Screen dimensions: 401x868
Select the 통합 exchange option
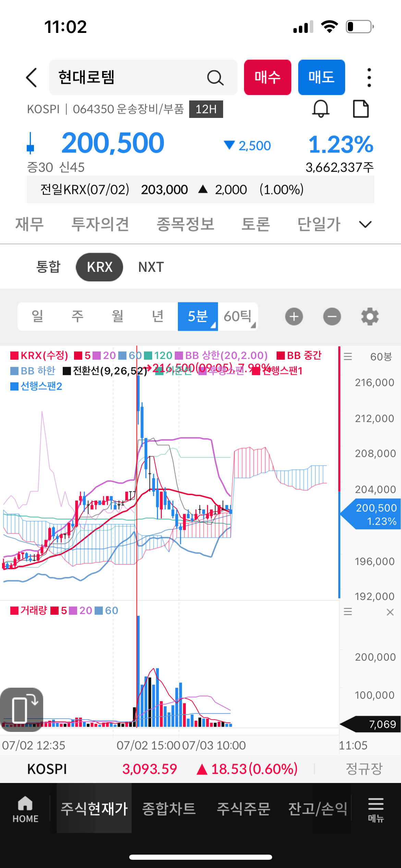click(48, 267)
